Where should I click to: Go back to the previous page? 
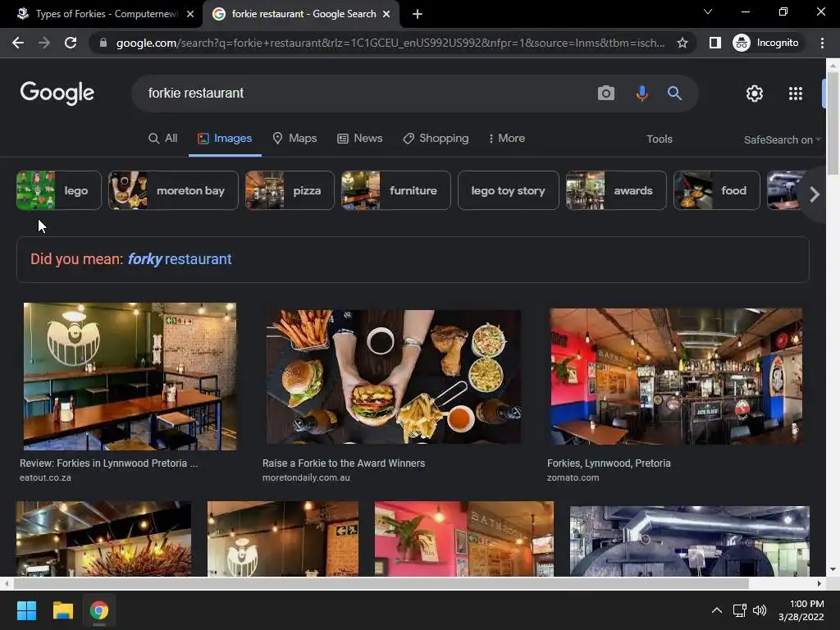tap(18, 43)
